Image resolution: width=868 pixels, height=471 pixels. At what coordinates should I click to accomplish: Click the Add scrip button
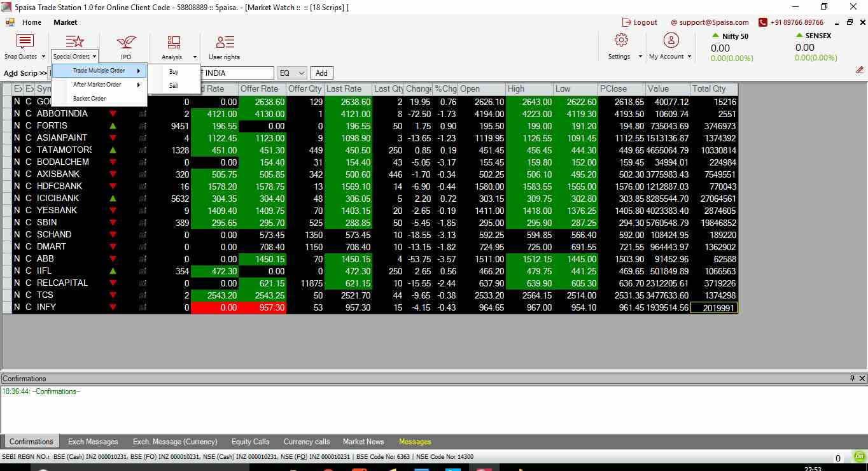pyautogui.click(x=322, y=73)
